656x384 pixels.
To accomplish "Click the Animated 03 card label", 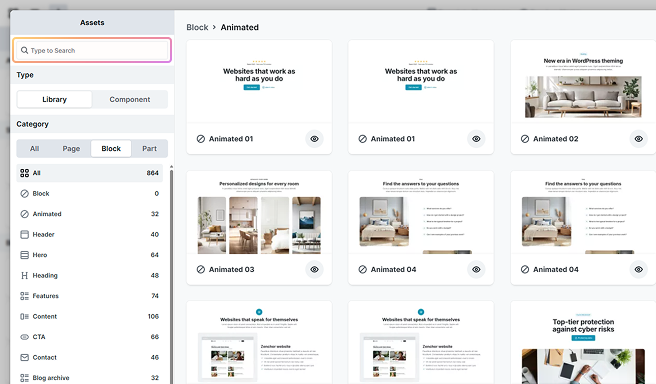I will coord(231,269).
